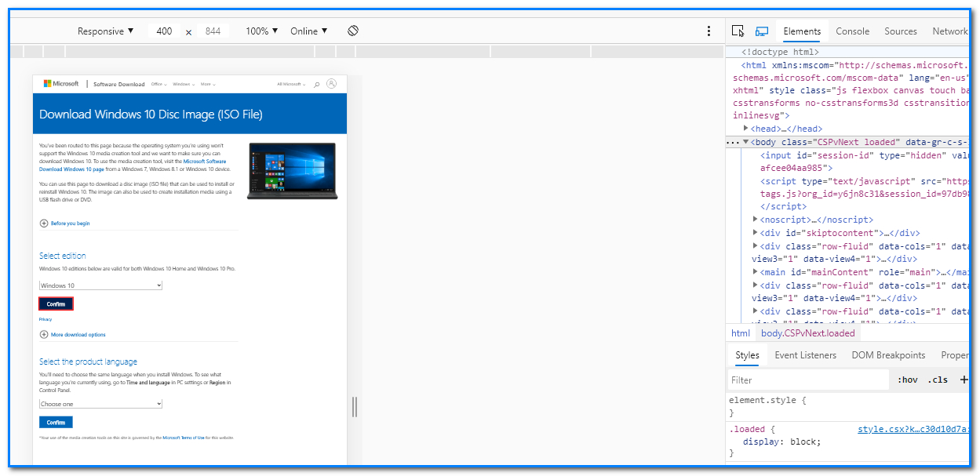Viewport: 980px width, 476px height.
Task: Select the Styles tab
Action: point(747,355)
